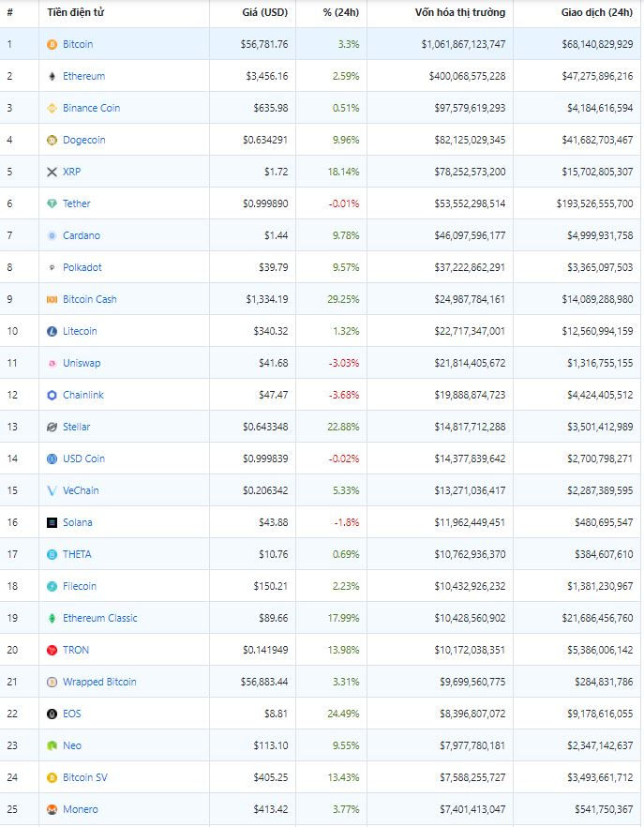Click the Dogecoin logo icon

tap(52, 140)
